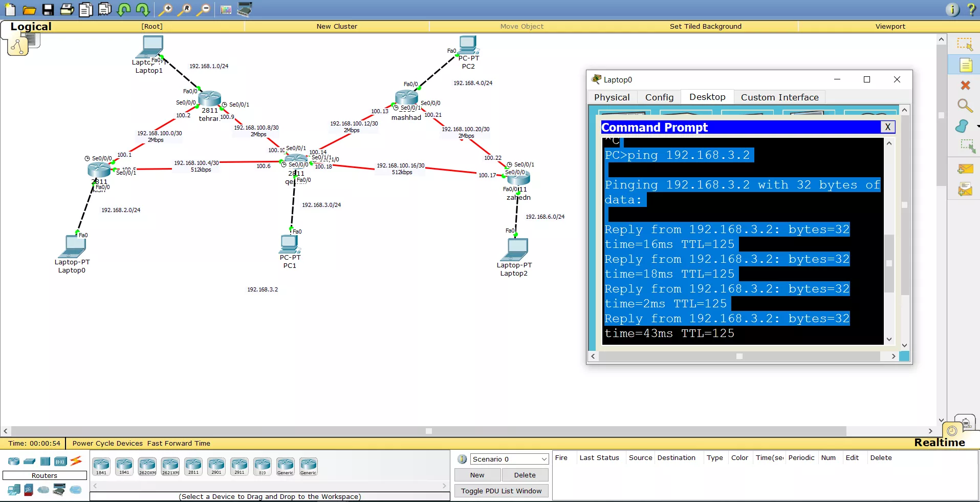Click the Viewport button
Screen dimensions: 980x502
point(890,26)
